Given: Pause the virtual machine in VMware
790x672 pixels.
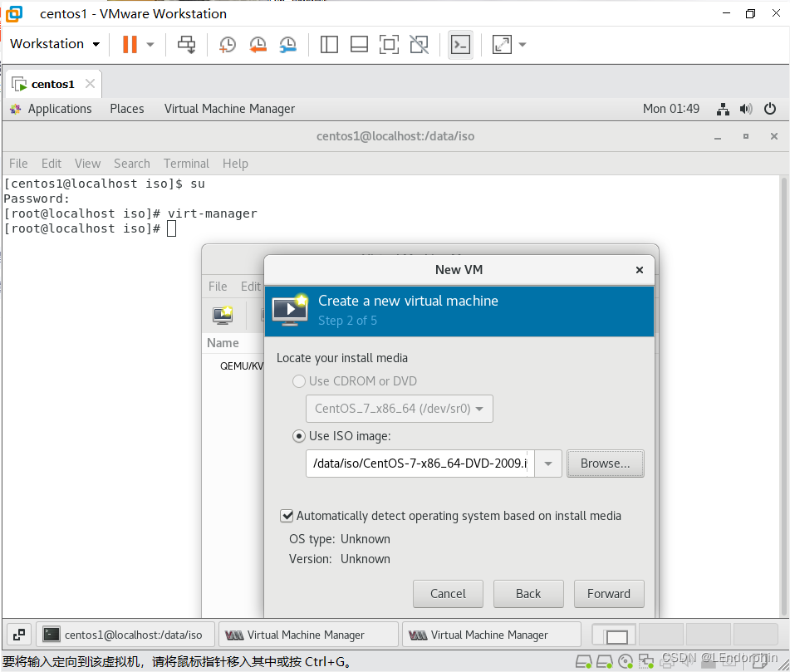Looking at the screenshot, I should (x=130, y=44).
